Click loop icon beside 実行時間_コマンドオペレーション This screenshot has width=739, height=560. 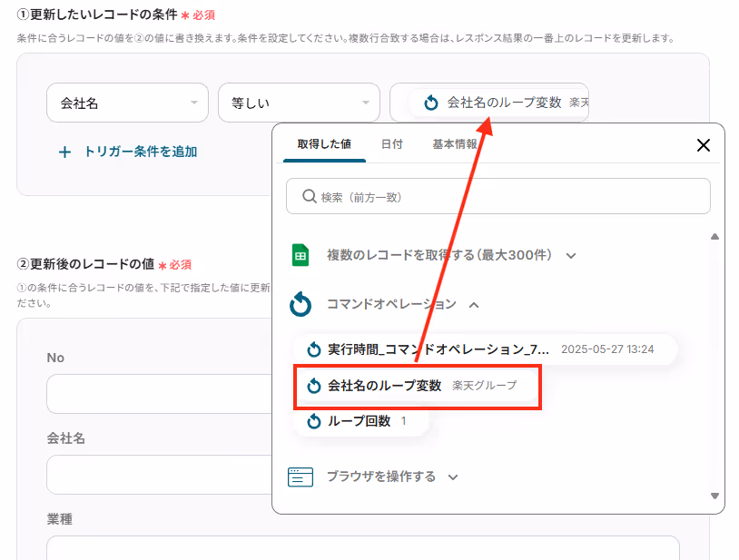[314, 349]
